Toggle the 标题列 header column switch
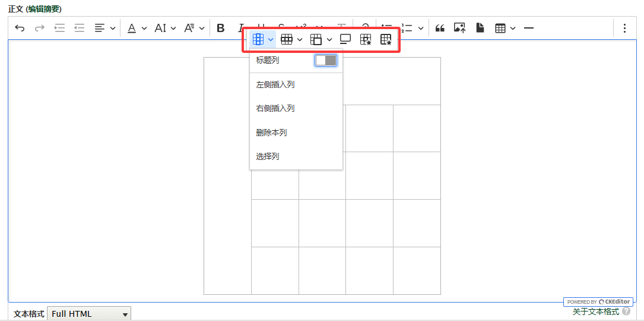The image size is (644, 321). [326, 60]
